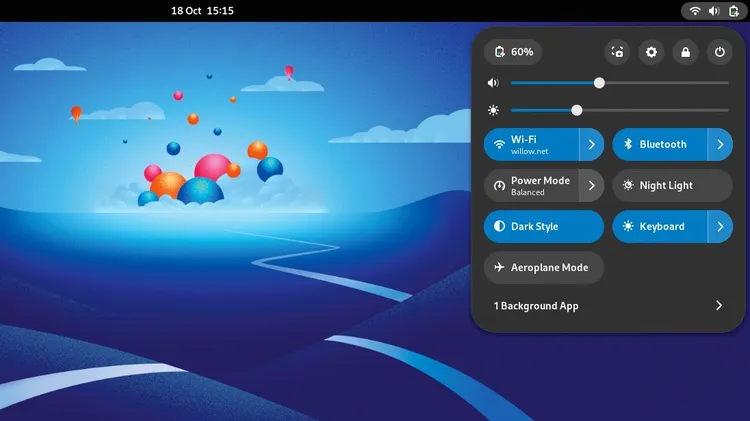Screen dimensions: 750x421
Task: Expand the Wi-Fi networks list
Action: tap(592, 144)
